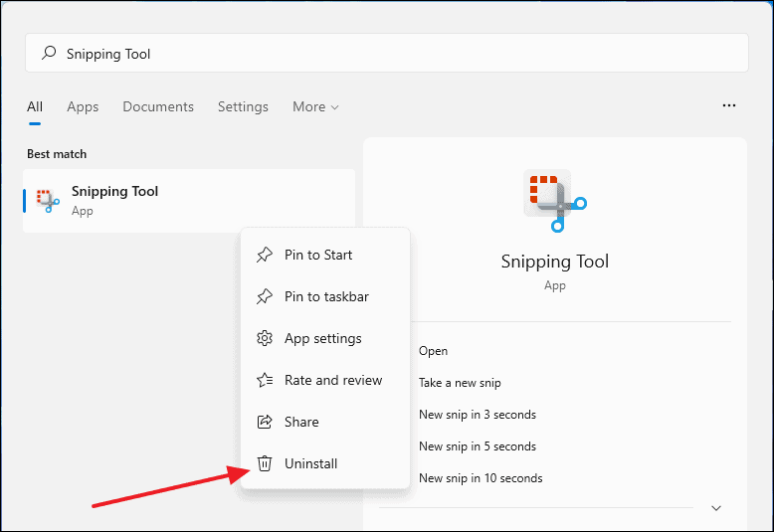Screen dimensions: 774x532
Task: Choose Uninstall from the context menu
Action: pyautogui.click(x=311, y=463)
